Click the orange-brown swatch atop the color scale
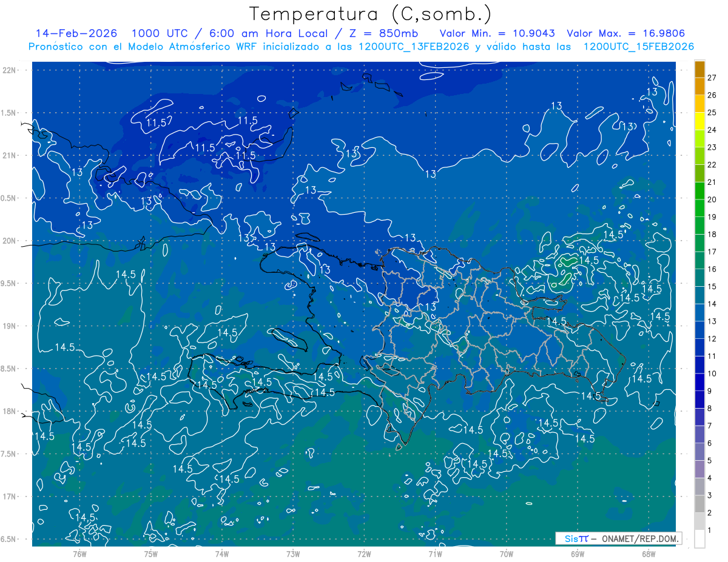 coord(699,69)
